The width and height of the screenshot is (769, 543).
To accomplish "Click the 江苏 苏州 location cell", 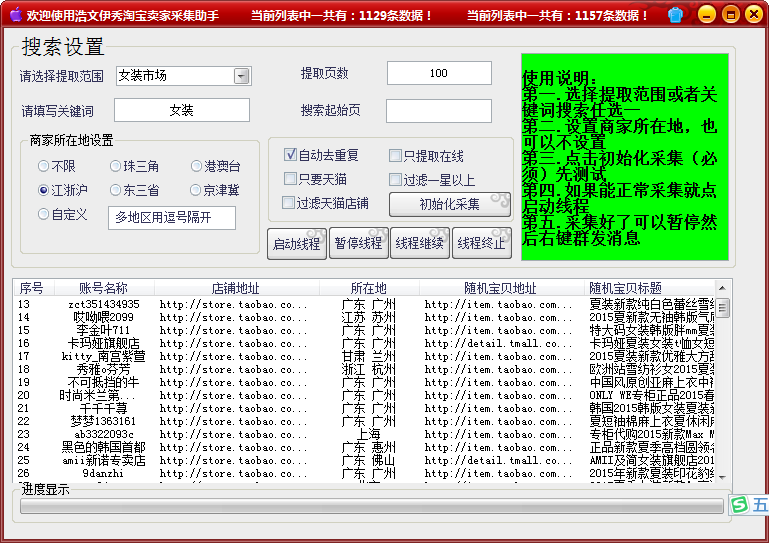I will pos(369,317).
